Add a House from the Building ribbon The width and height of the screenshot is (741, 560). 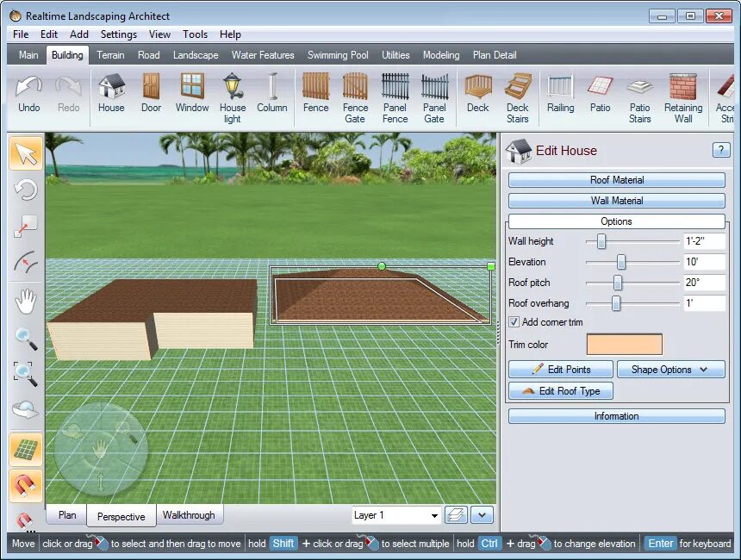pos(111,95)
